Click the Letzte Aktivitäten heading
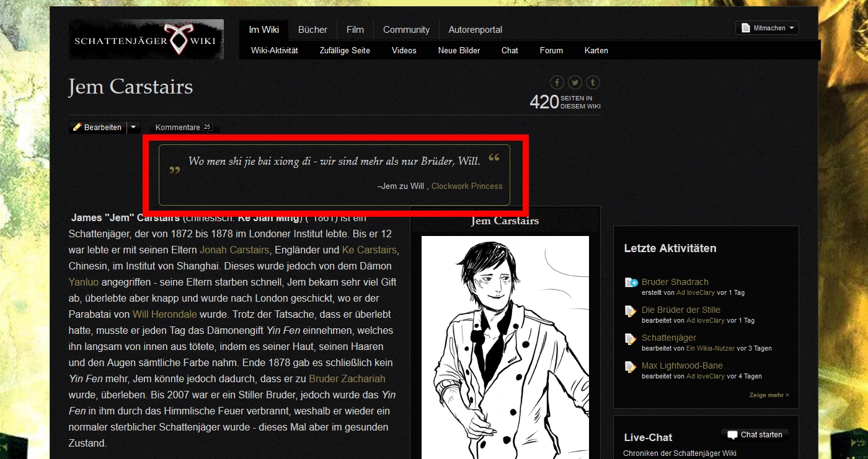The width and height of the screenshot is (868, 459). coord(670,248)
